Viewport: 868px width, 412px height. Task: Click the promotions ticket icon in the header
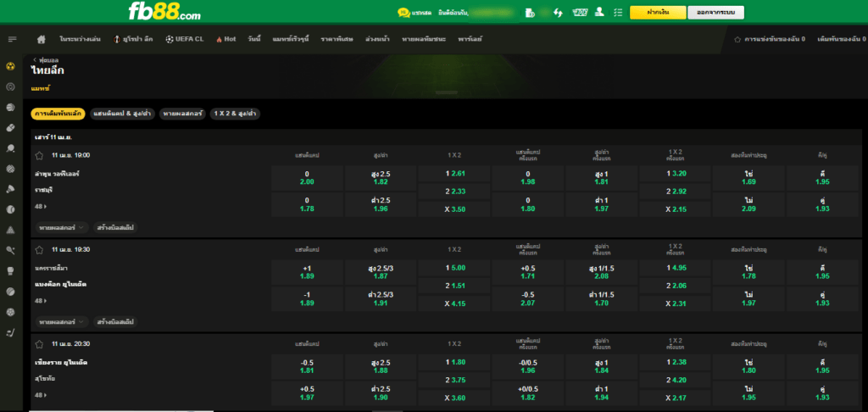tap(580, 12)
